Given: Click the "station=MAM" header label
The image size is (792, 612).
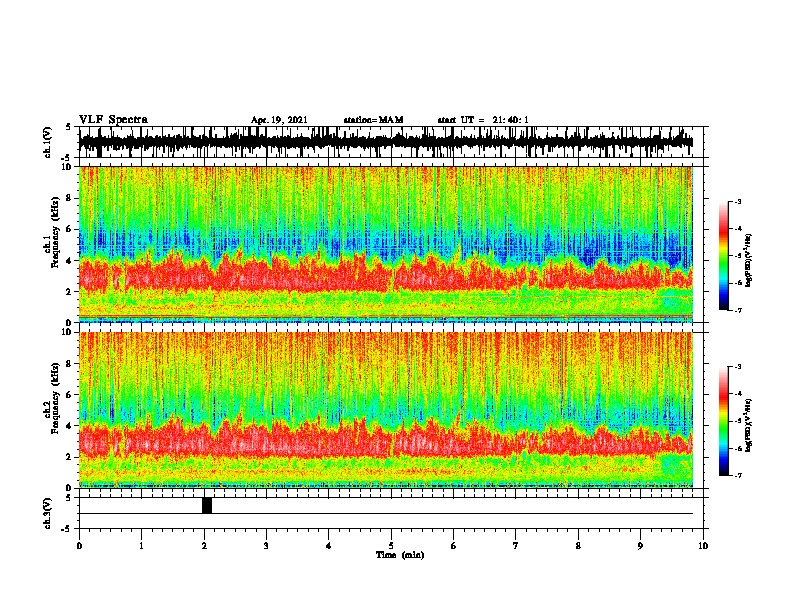Looking at the screenshot, I should (373, 120).
